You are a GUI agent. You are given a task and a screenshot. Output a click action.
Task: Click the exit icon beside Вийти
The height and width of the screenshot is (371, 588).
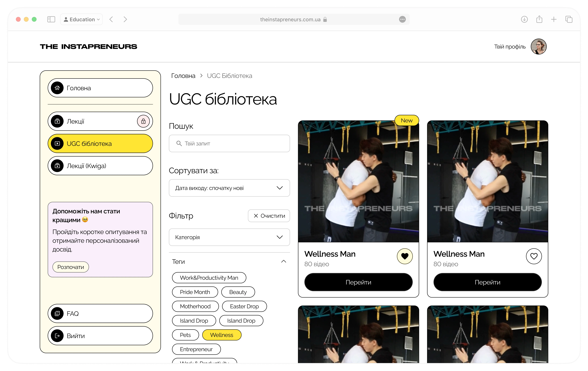click(x=57, y=336)
